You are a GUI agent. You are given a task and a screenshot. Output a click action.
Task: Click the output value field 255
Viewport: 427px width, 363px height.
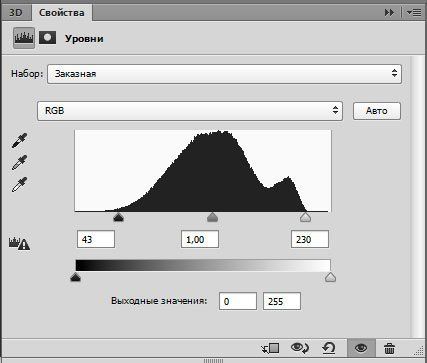(282, 301)
